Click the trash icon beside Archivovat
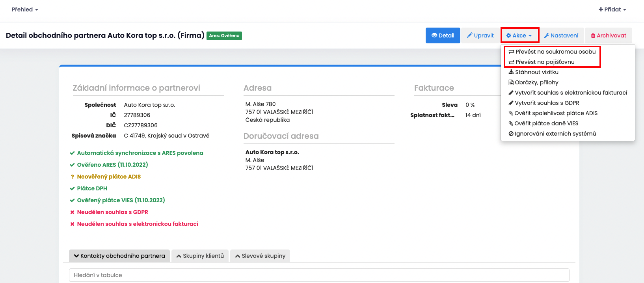Image resolution: width=644 pixels, height=283 pixels. click(x=593, y=35)
